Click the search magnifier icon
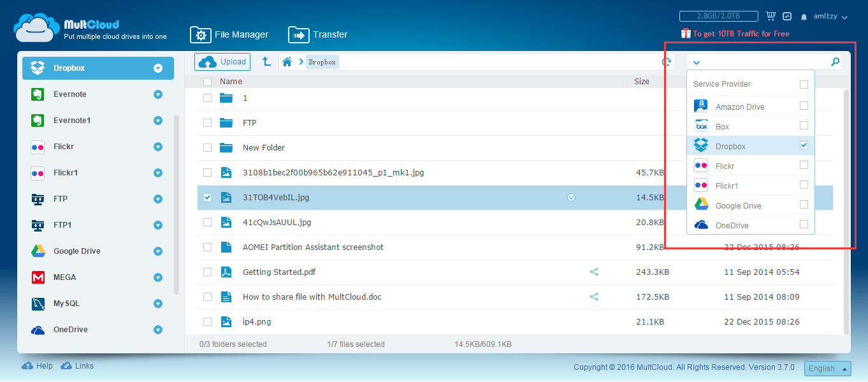The width and height of the screenshot is (868, 382). [835, 62]
